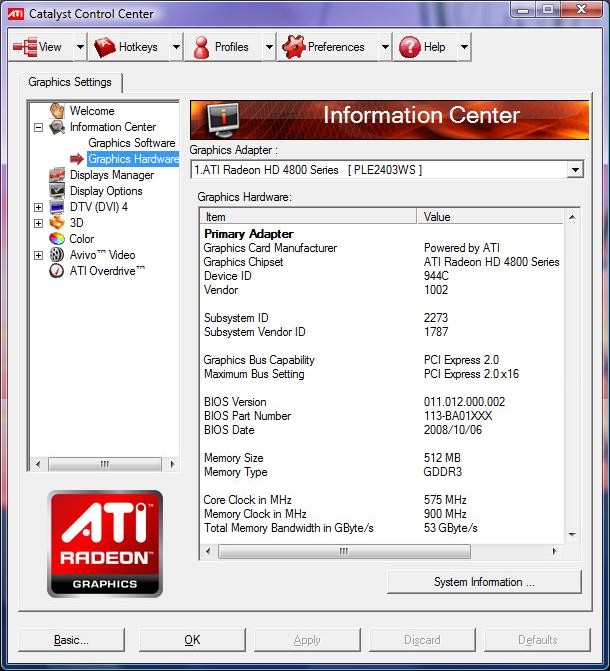Click the hardware list horizontal scrollbar

click(381, 551)
